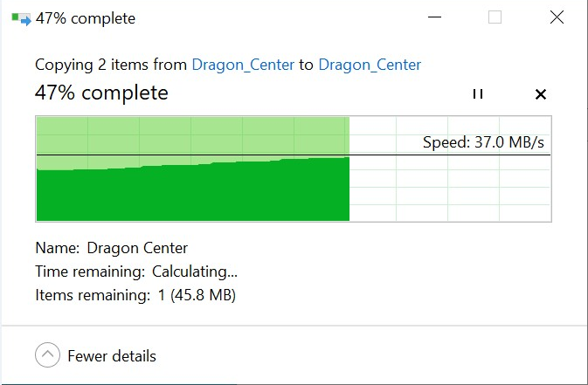Click the large "47% complete" heading in the dialog body

[101, 93]
